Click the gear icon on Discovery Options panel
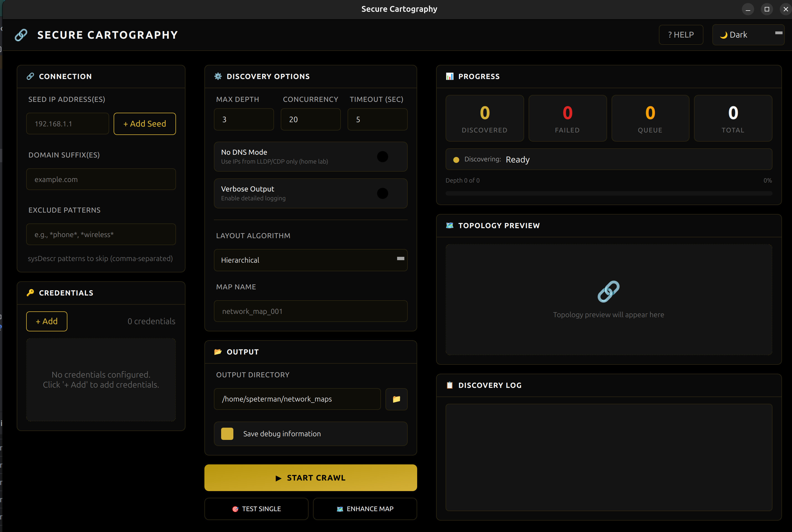Screen dimensions: 792x532 pyautogui.click(x=218, y=76)
